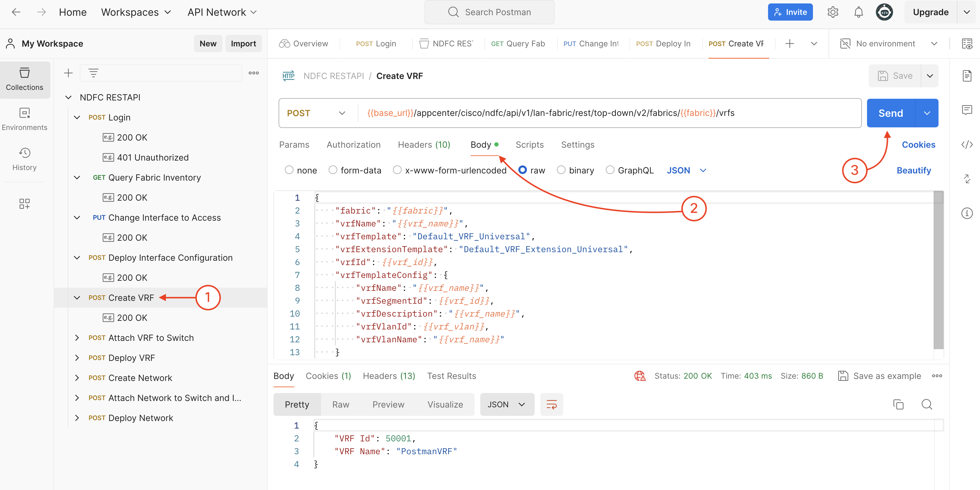Viewport: 980px width, 490px height.
Task: Open the POST method dropdown
Action: [316, 113]
